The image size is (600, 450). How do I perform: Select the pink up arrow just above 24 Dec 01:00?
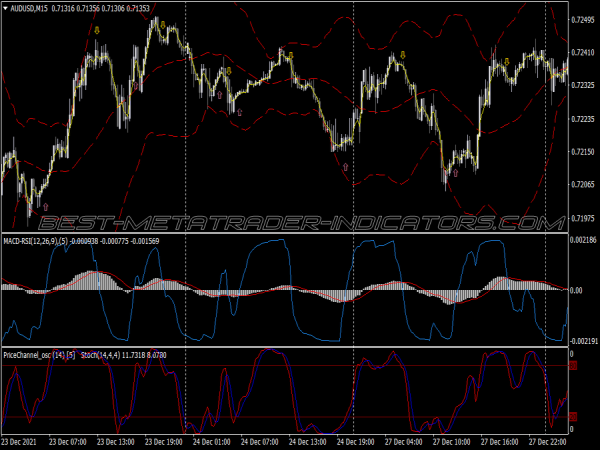tap(219, 95)
